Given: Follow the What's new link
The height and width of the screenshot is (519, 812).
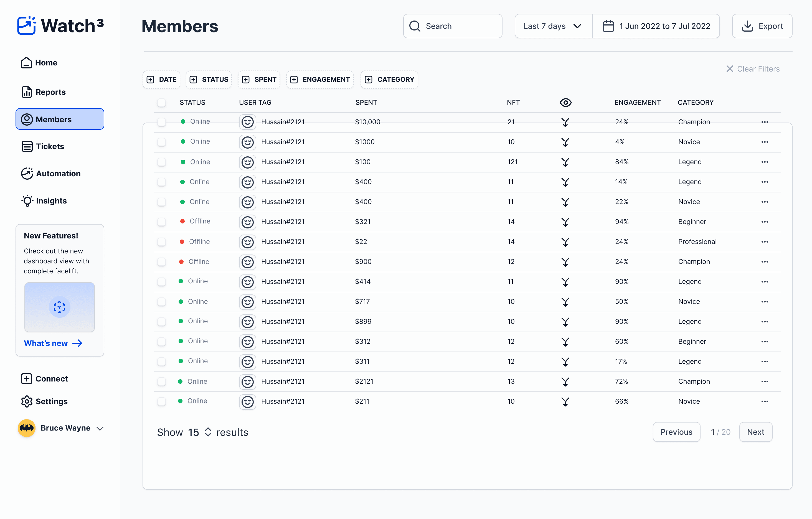Looking at the screenshot, I should 53,343.
